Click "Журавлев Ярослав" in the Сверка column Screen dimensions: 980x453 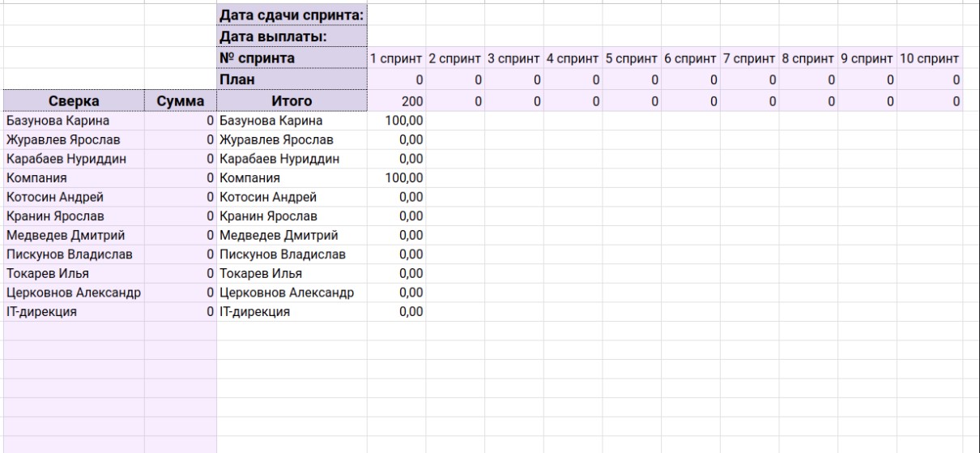73,139
